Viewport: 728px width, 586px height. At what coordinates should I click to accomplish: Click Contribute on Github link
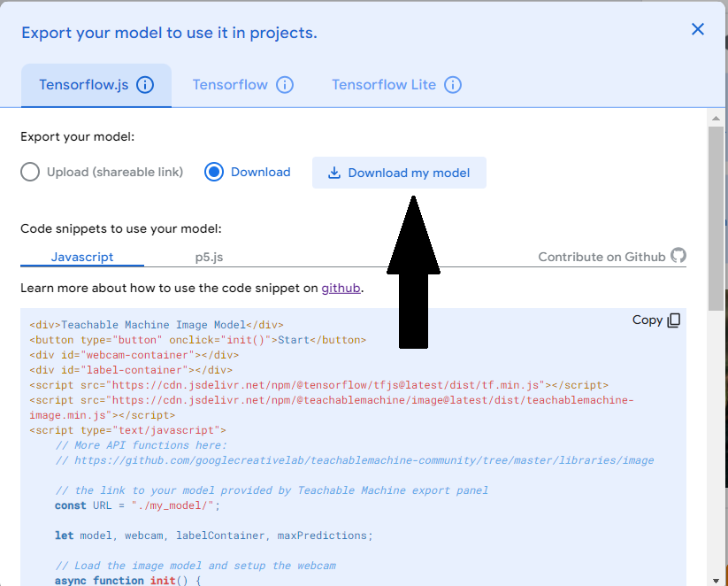(x=602, y=257)
